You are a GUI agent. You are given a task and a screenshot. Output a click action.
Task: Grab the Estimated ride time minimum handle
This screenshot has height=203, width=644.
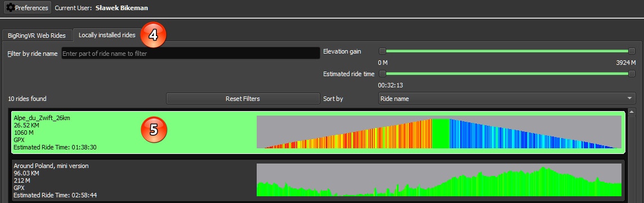point(382,74)
